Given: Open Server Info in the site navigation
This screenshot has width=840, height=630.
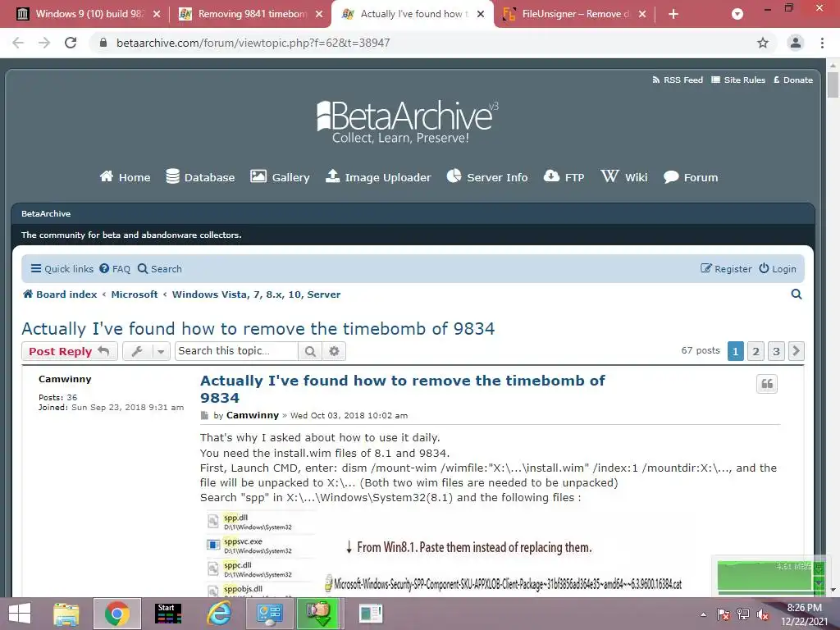Looking at the screenshot, I should [487, 177].
